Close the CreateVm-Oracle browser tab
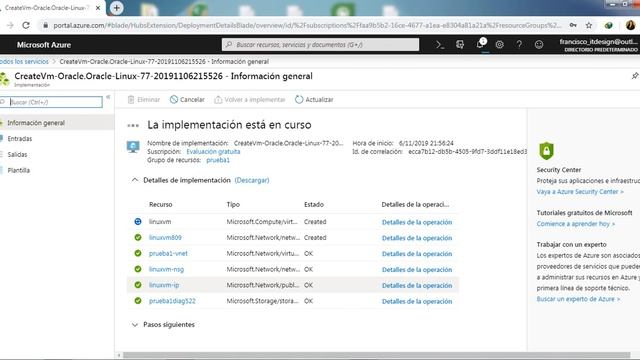Image resolution: width=640 pixels, height=360 pixels. [98, 8]
